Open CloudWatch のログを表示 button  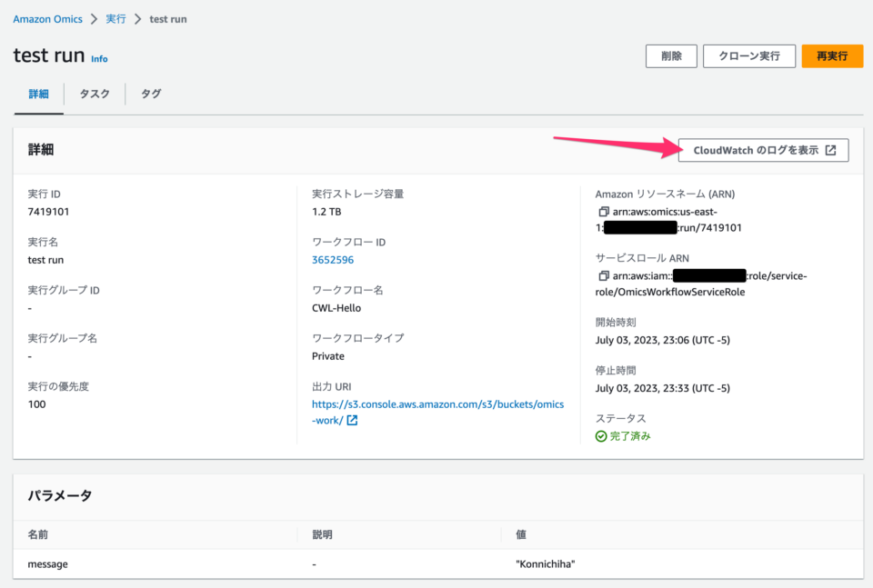pyautogui.click(x=763, y=150)
